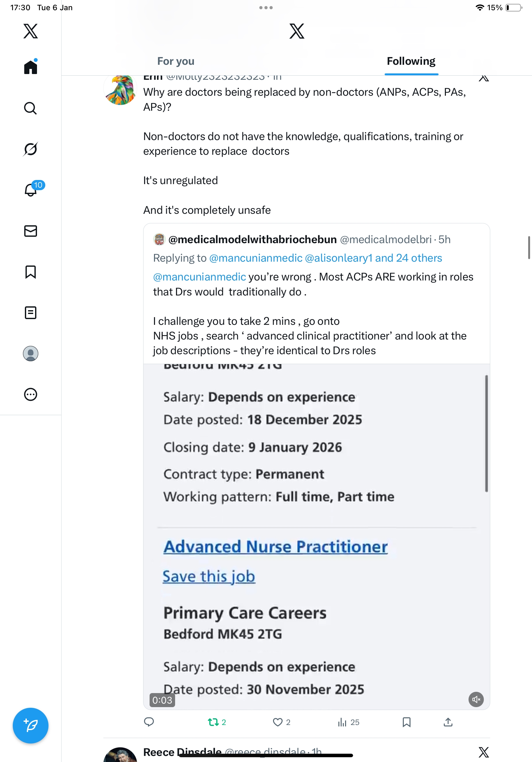Viewport: 532px width, 762px height.
Task: Open Messages envelope icon
Action: (31, 231)
